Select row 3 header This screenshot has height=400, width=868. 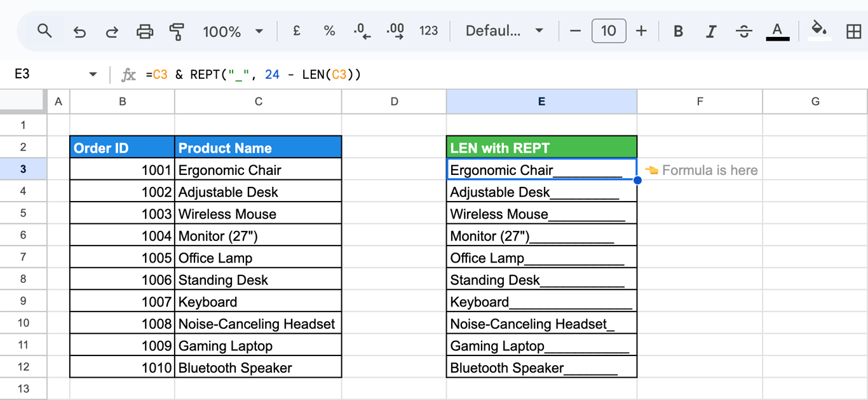24,169
